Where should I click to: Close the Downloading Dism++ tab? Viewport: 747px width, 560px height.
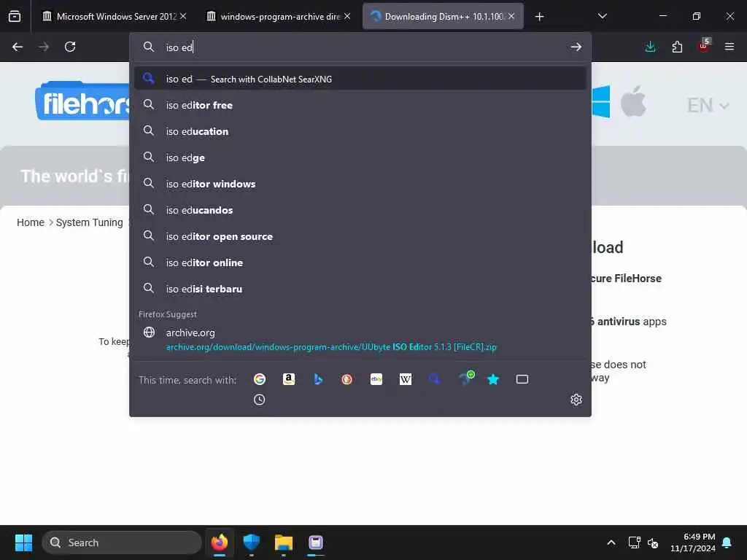point(511,16)
